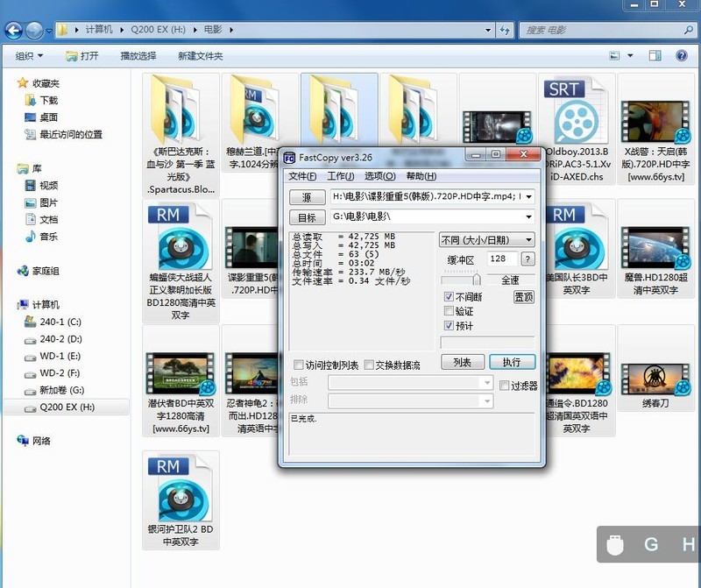Click the buffer speed slider near 全速
The width and height of the screenshot is (701, 588).
click(478, 278)
